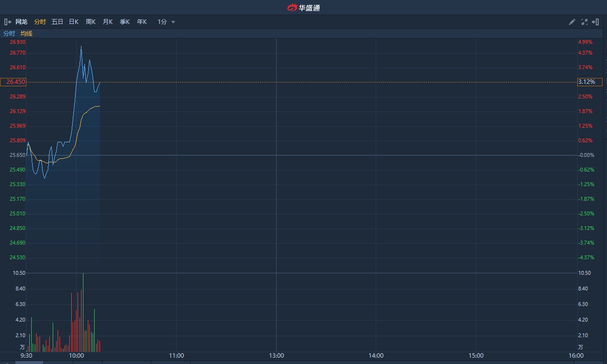Toggle the 分时 price line legend

(x=9, y=34)
